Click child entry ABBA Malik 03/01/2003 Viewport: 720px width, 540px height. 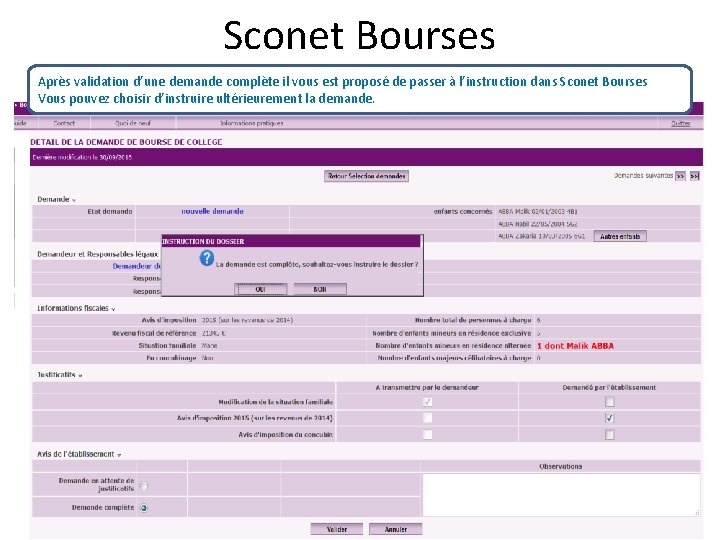tap(538, 212)
